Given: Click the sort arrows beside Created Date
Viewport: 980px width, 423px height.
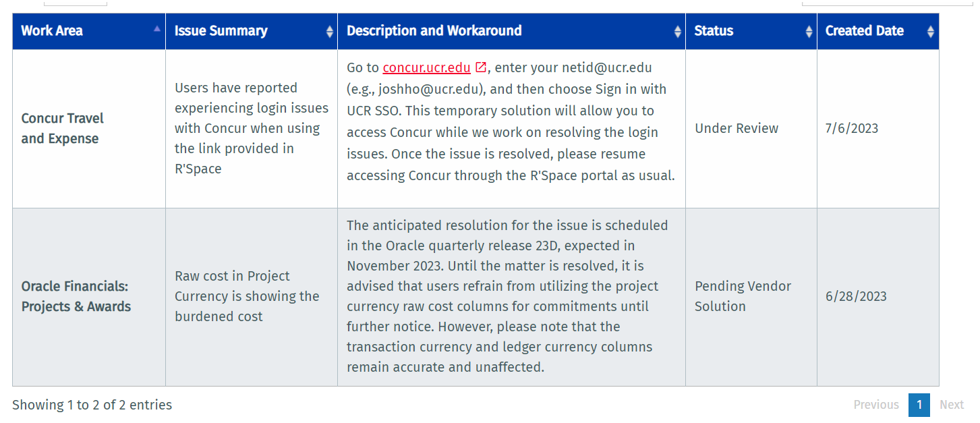Looking at the screenshot, I should pyautogui.click(x=931, y=31).
